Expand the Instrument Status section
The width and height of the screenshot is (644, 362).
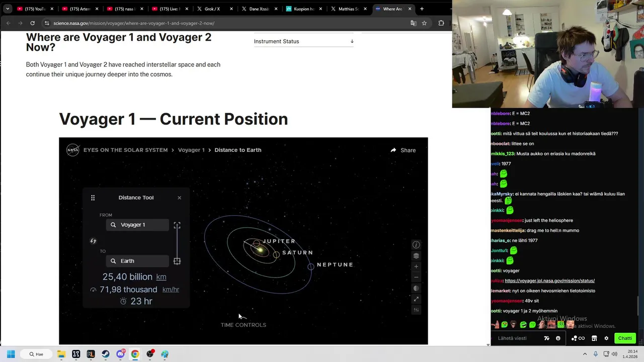tap(304, 41)
